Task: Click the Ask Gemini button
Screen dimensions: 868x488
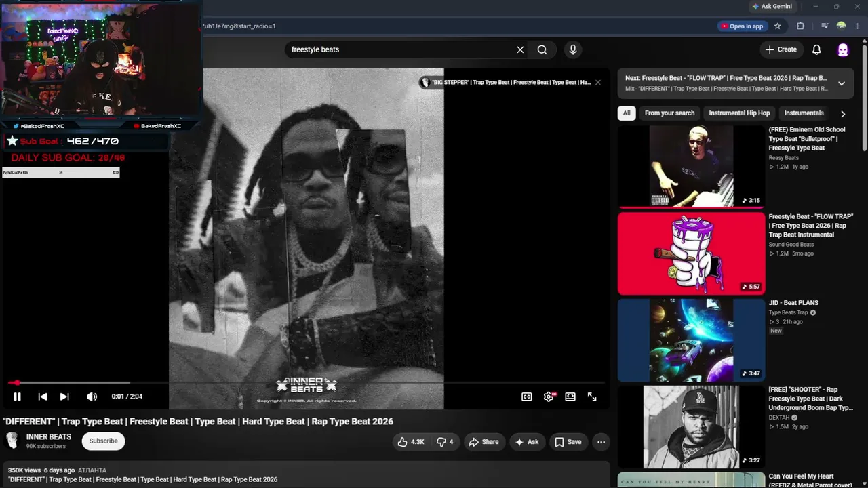Action: [x=772, y=7]
